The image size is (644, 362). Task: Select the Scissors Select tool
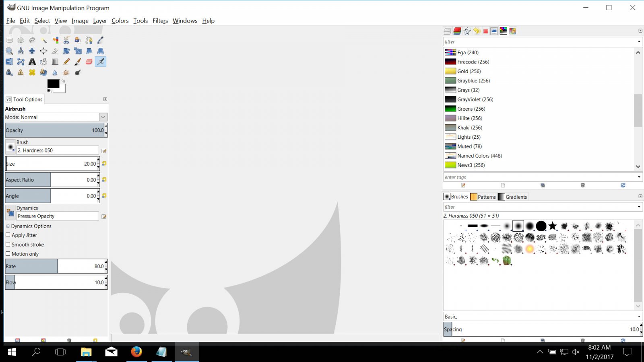point(66,40)
